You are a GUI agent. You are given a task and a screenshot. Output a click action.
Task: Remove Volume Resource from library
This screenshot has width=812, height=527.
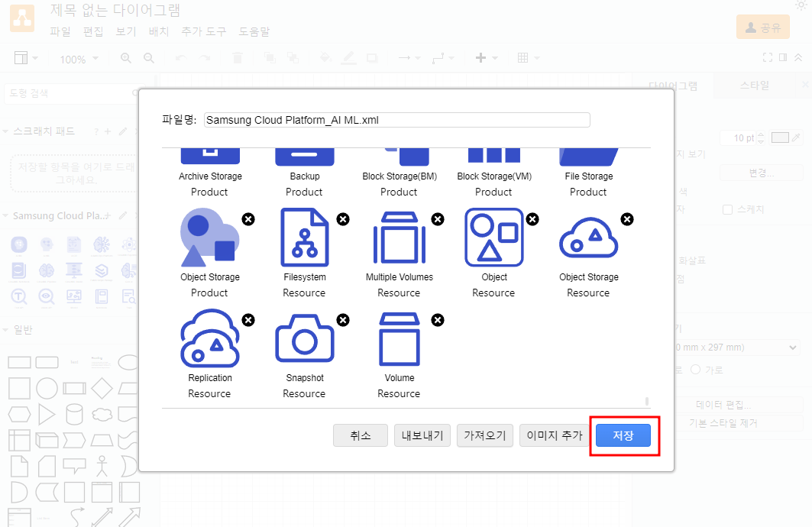[438, 321]
